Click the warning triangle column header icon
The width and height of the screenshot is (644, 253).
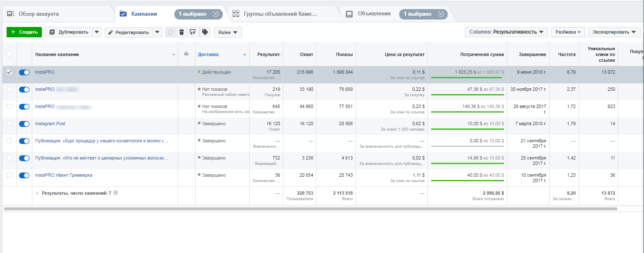pyautogui.click(x=186, y=54)
